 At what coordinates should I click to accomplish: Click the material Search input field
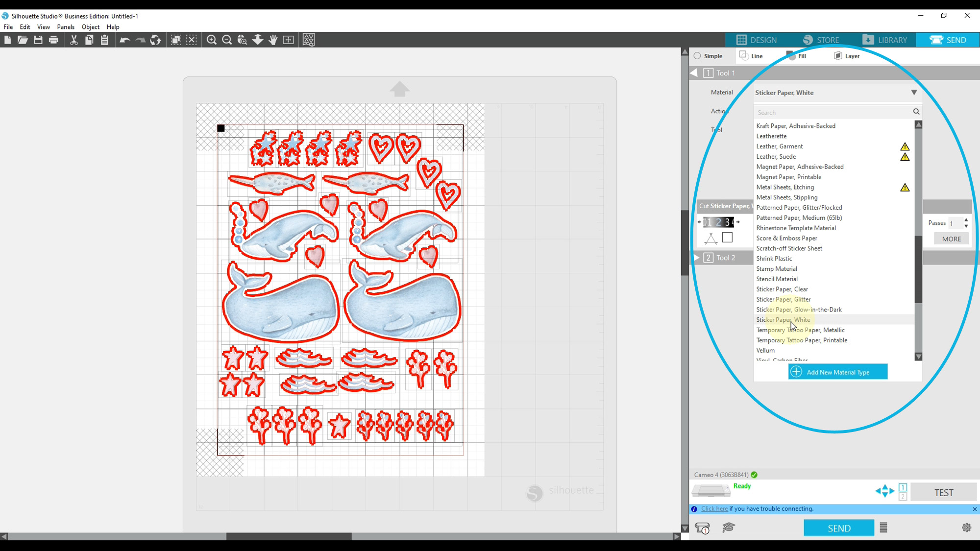pyautogui.click(x=833, y=112)
